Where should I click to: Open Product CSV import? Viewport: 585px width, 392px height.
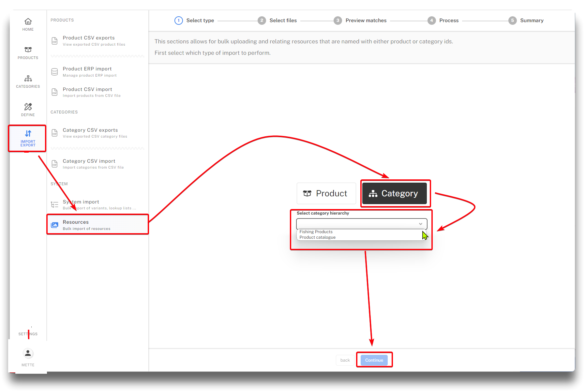[87, 92]
